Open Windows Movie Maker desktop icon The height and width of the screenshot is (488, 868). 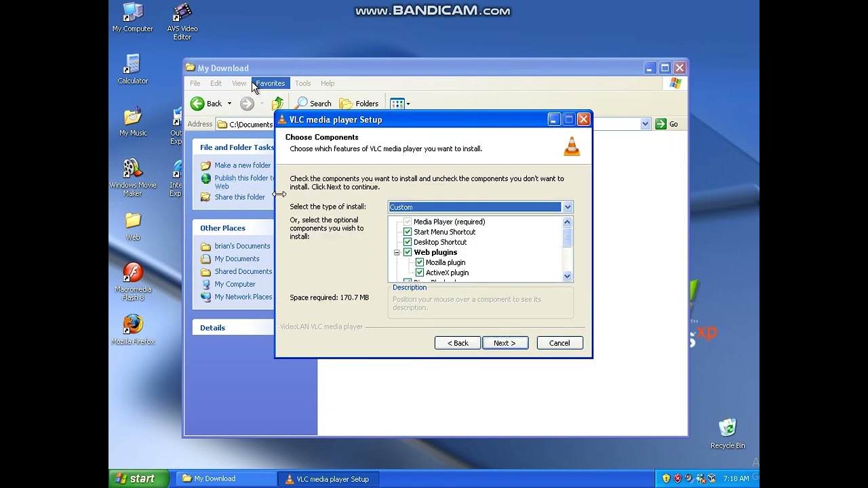(133, 178)
